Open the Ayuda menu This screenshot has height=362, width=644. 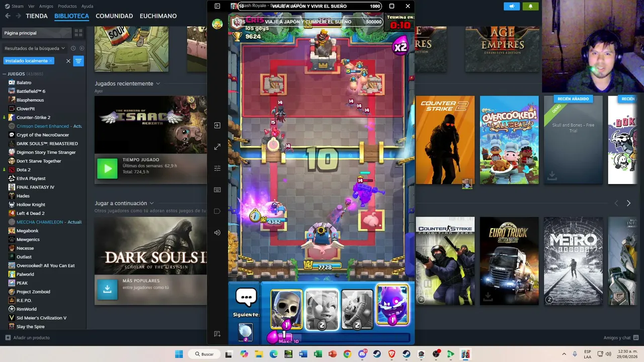pos(87,6)
